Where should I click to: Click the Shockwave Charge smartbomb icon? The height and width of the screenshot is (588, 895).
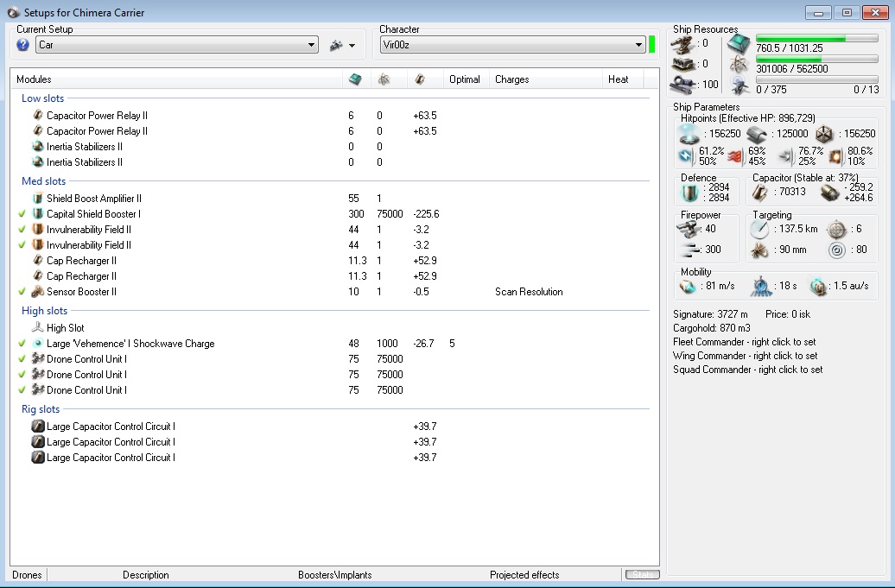[38, 344]
